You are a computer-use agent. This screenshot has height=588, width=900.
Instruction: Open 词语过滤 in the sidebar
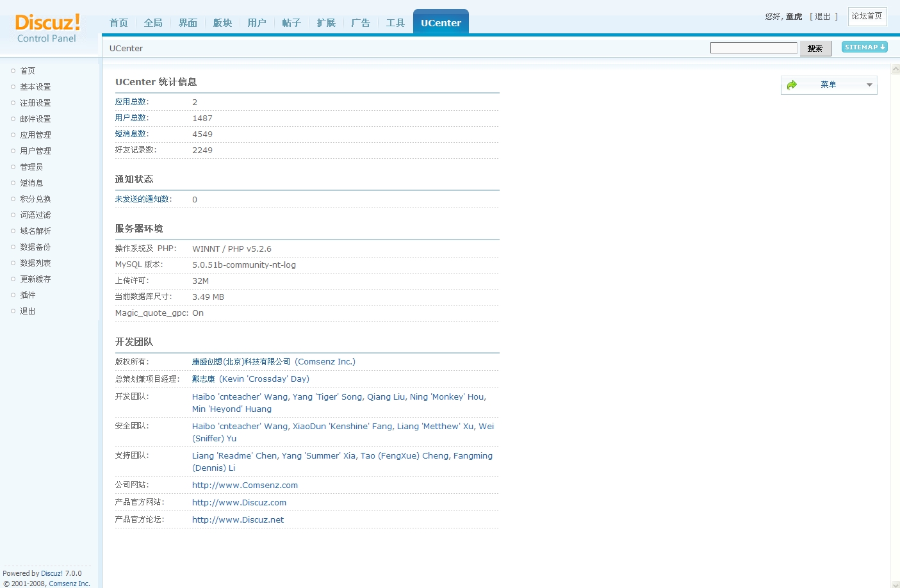coord(35,215)
